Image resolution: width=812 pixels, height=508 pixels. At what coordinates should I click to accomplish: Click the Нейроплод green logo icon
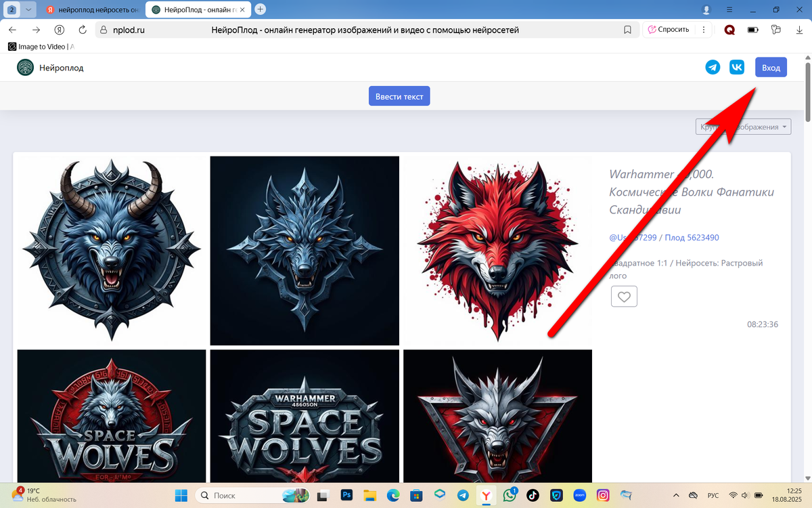(x=25, y=67)
